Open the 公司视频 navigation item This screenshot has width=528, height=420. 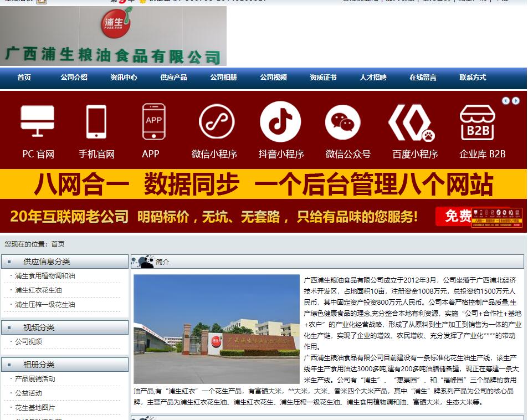[x=274, y=78]
